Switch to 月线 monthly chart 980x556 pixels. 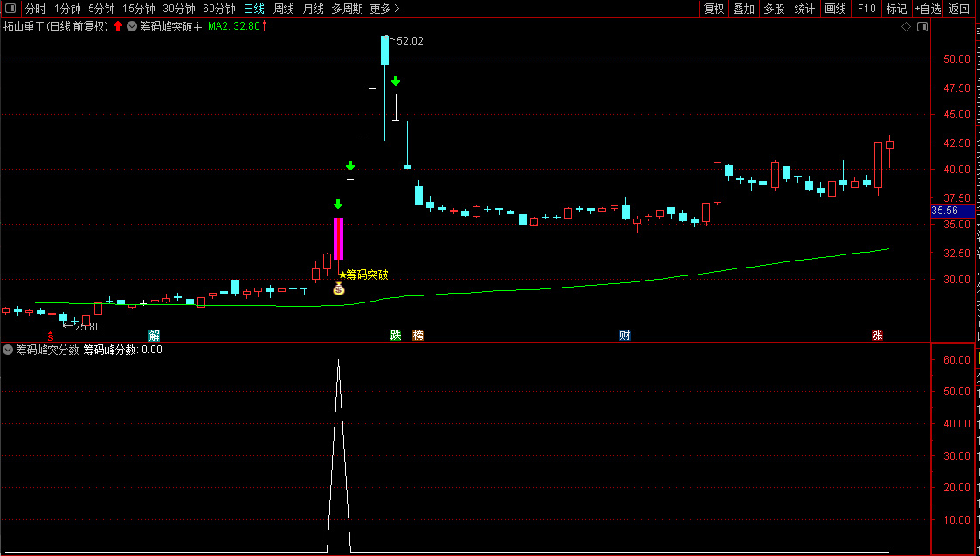tap(313, 9)
